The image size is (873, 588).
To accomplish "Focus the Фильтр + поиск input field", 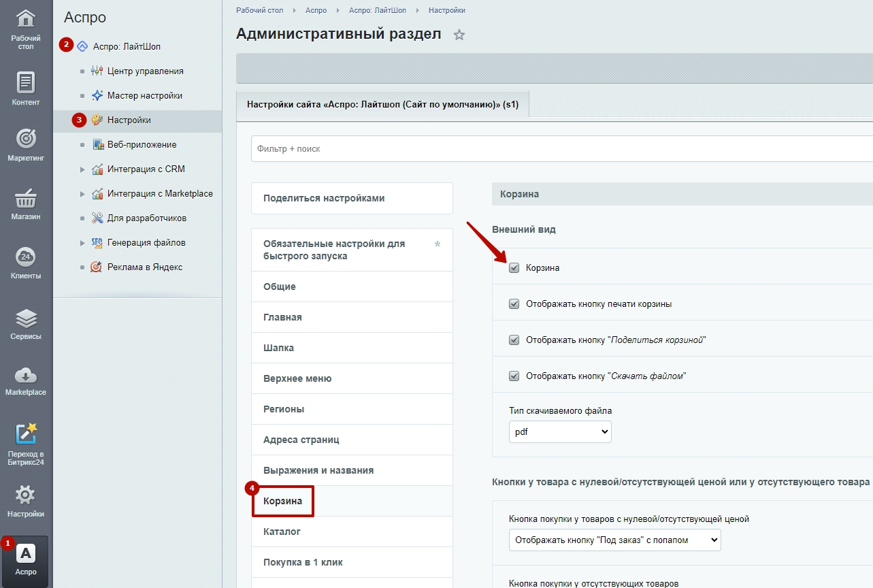I will point(562,148).
